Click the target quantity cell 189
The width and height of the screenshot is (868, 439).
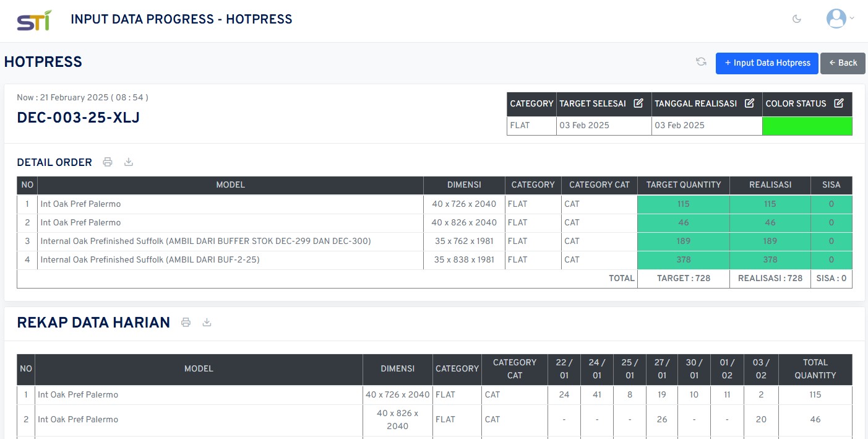[x=684, y=241]
